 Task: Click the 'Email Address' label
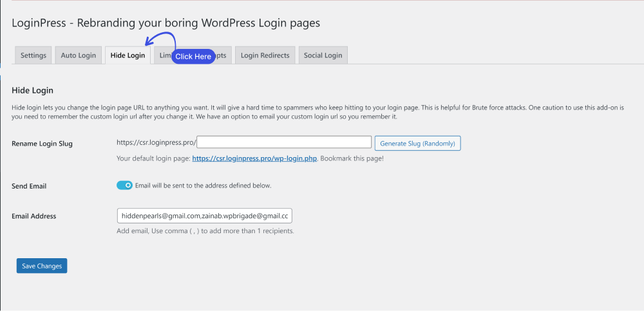33,216
